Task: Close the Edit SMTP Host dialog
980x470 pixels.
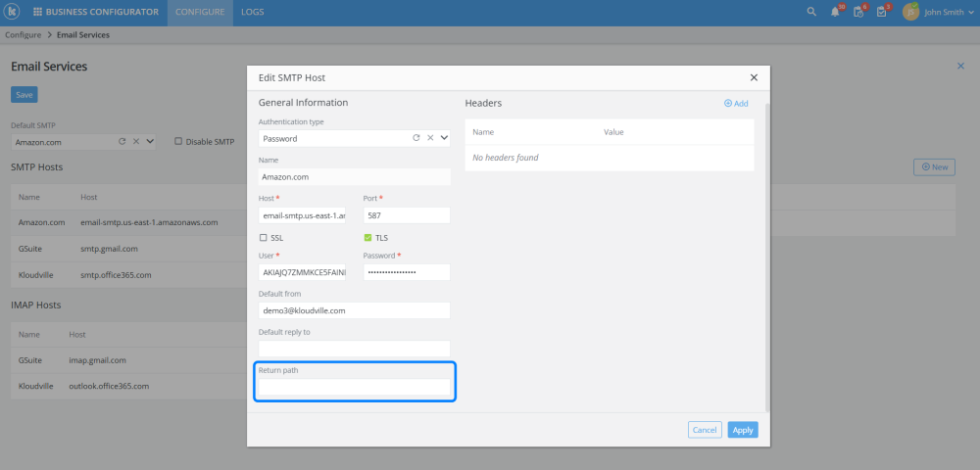Action: (x=754, y=77)
